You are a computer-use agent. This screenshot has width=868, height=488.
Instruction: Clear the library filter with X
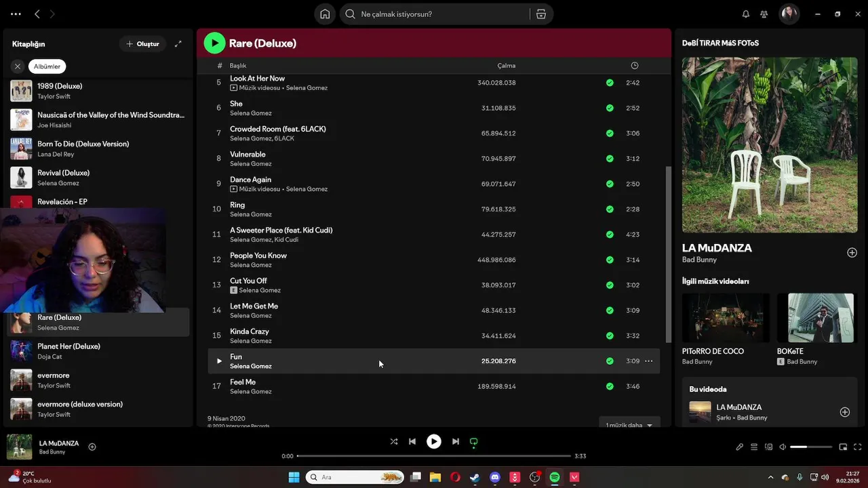point(18,66)
